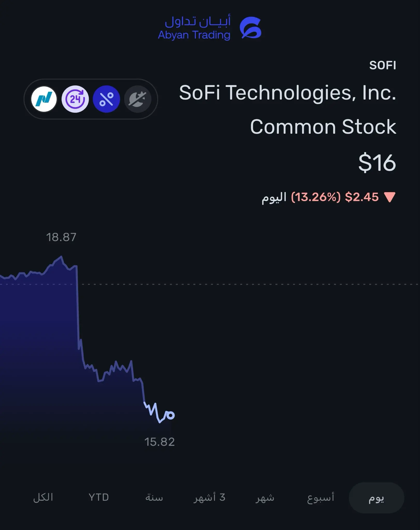Click the 15.82 low price label
The width and height of the screenshot is (420, 530).
coord(160,442)
